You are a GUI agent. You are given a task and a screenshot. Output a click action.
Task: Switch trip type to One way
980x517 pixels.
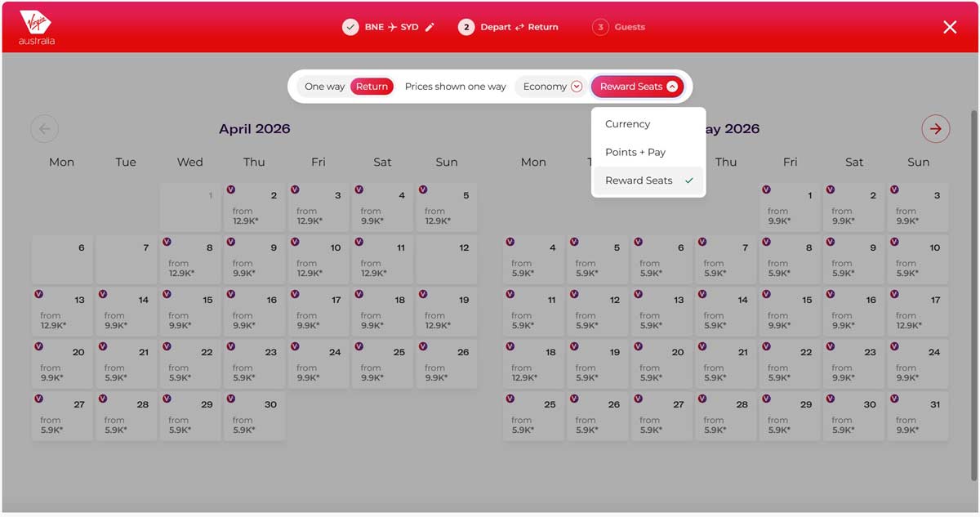[324, 87]
